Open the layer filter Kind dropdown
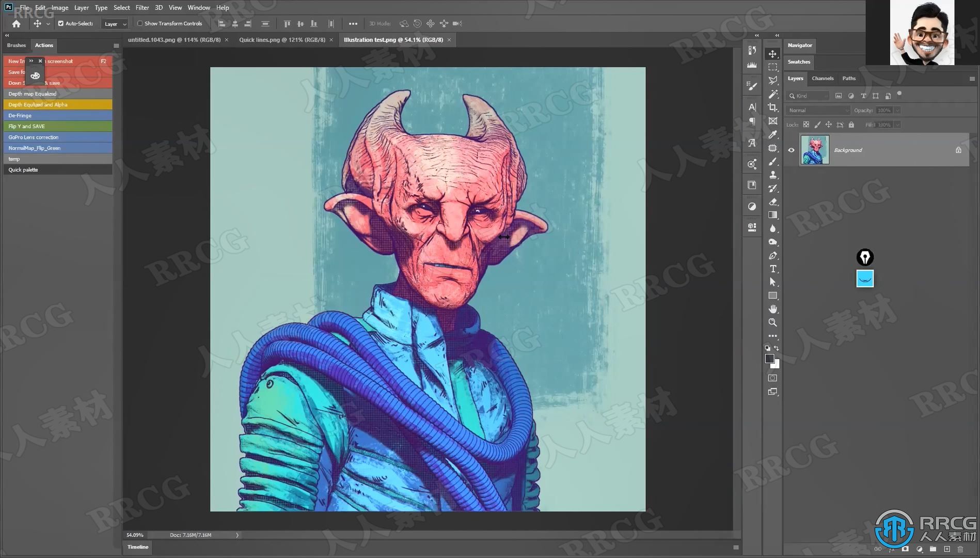980x558 pixels. 808,96
